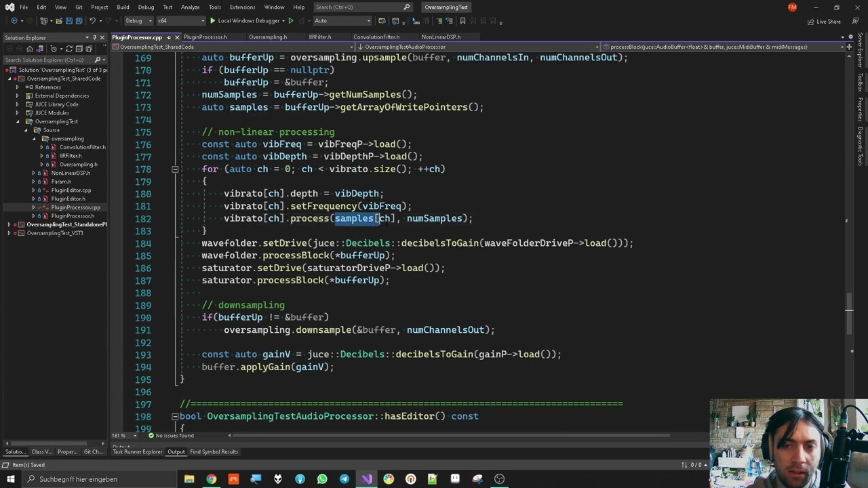Screen dimensions: 868x488
Task: Click the Save toolbar icon
Action: [69, 21]
